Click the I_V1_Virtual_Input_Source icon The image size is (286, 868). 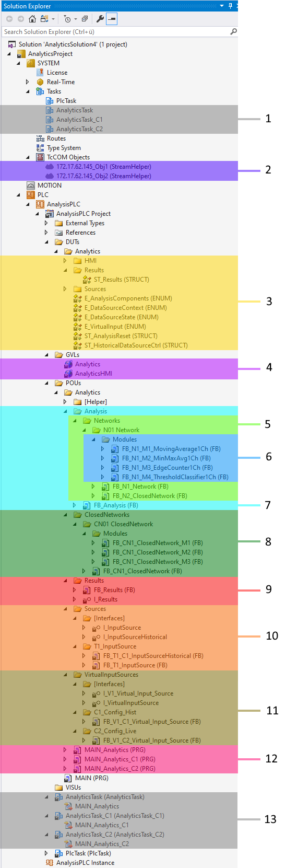point(97,693)
